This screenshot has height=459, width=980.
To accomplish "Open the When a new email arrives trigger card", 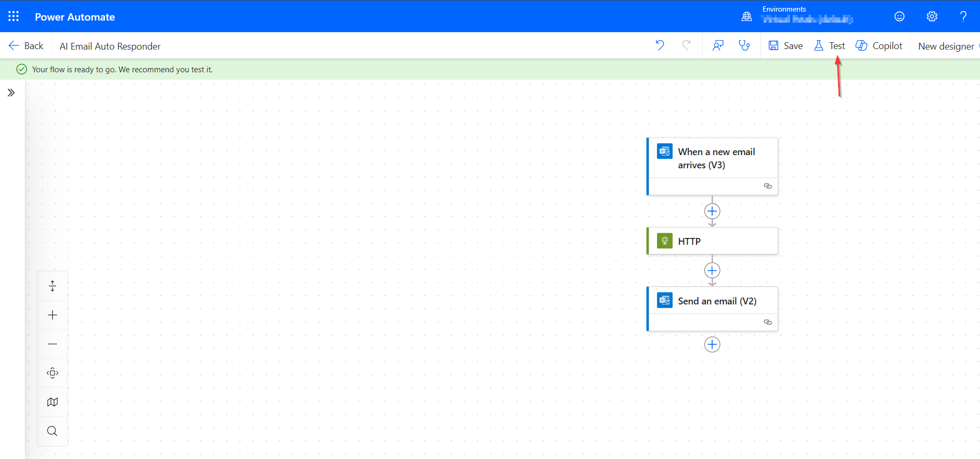I will click(x=712, y=167).
